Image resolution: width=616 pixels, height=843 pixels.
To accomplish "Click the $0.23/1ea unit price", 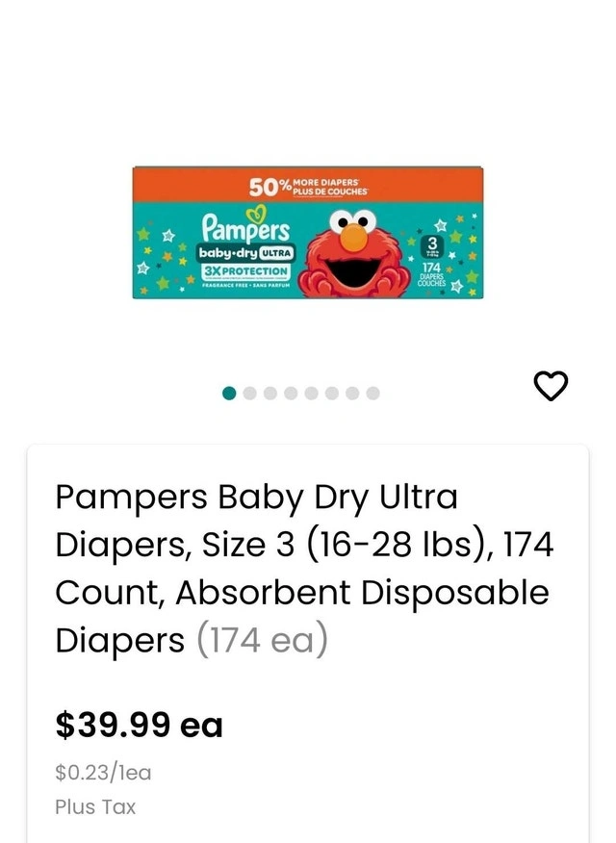I will pos(103,772).
